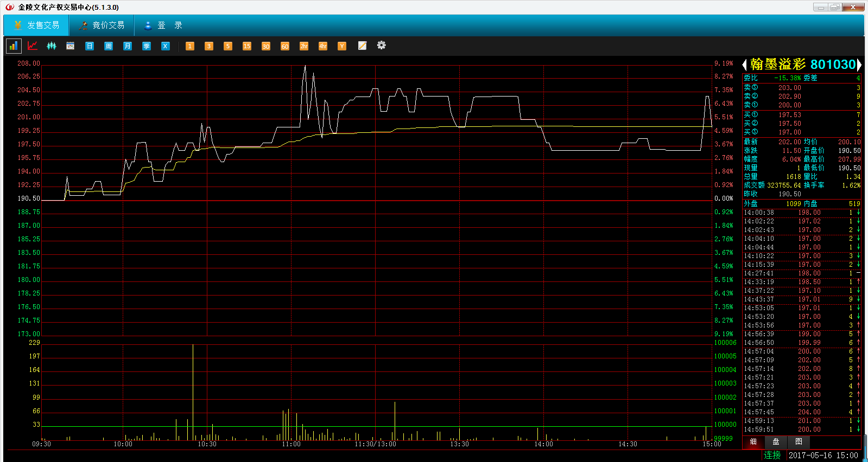Click the orange Y interval icon
This screenshot has height=462, width=868.
pos(342,46)
